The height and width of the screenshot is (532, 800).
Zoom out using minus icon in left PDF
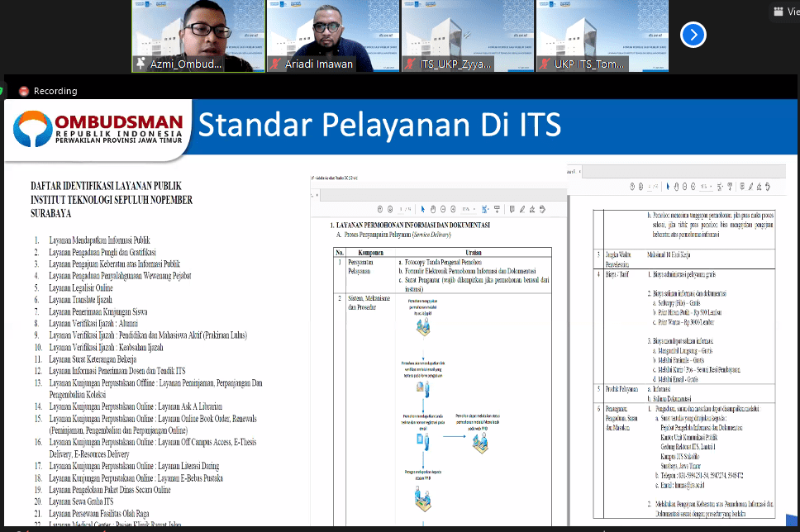pyautogui.click(x=443, y=209)
